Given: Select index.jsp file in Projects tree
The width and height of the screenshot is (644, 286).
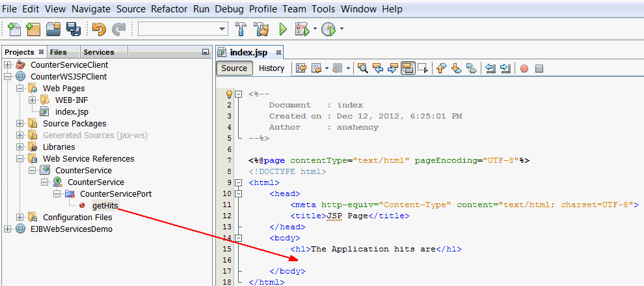Looking at the screenshot, I should click(72, 112).
